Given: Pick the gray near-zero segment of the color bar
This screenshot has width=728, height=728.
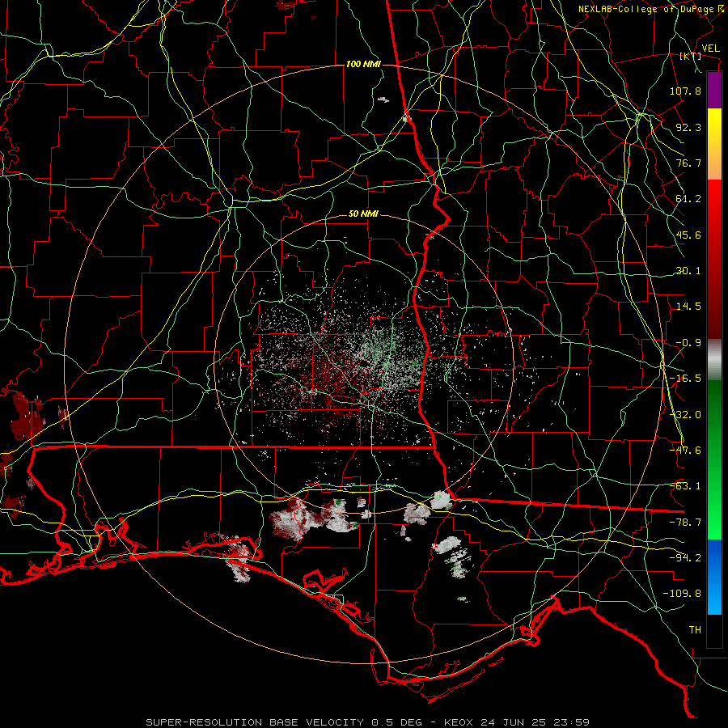Looking at the screenshot, I should point(714,358).
